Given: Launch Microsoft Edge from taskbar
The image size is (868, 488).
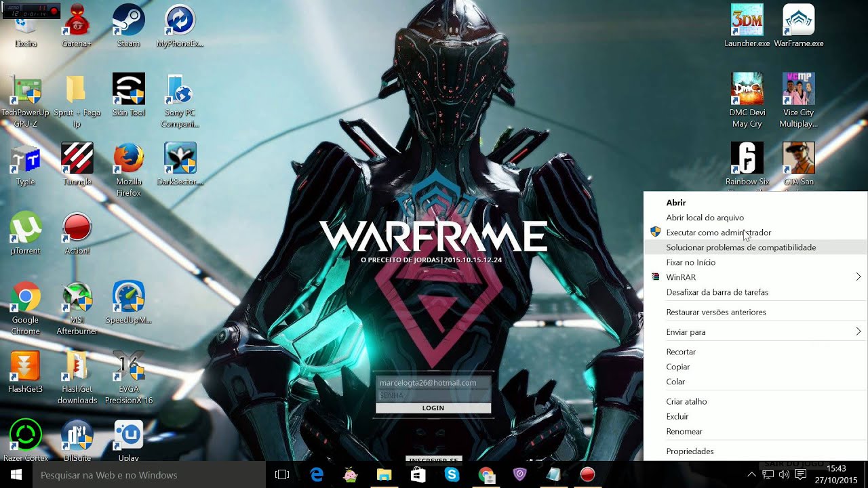Looking at the screenshot, I should tap(317, 474).
